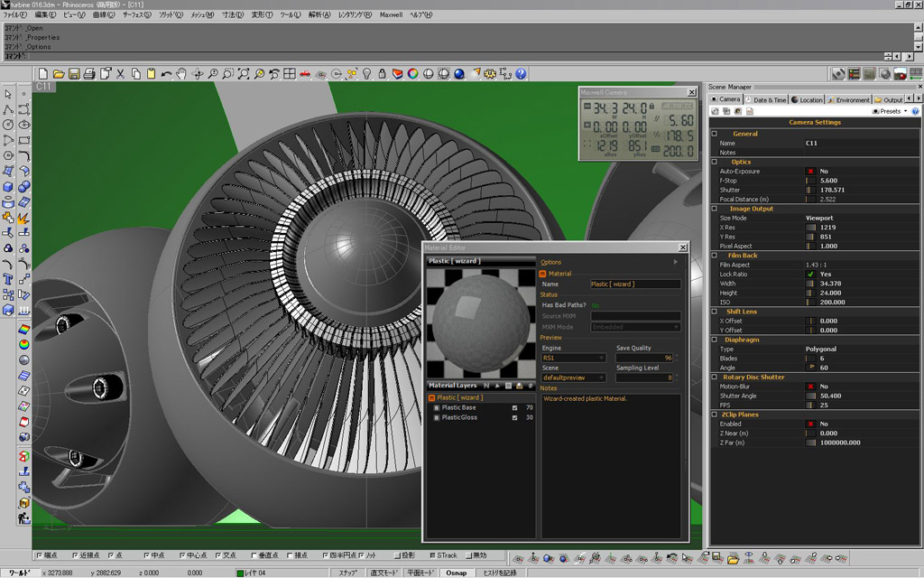Toggle Auto-Exposure setting to Yes
924x578 pixels.
coord(810,171)
